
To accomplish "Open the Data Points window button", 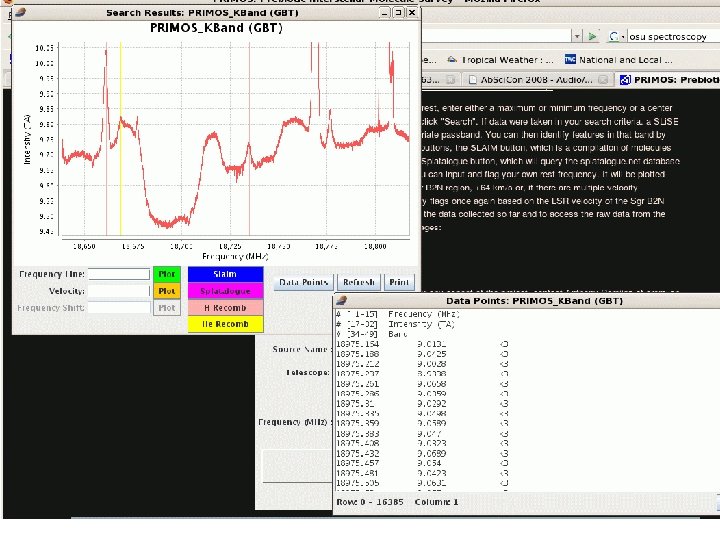I will coord(303,282).
